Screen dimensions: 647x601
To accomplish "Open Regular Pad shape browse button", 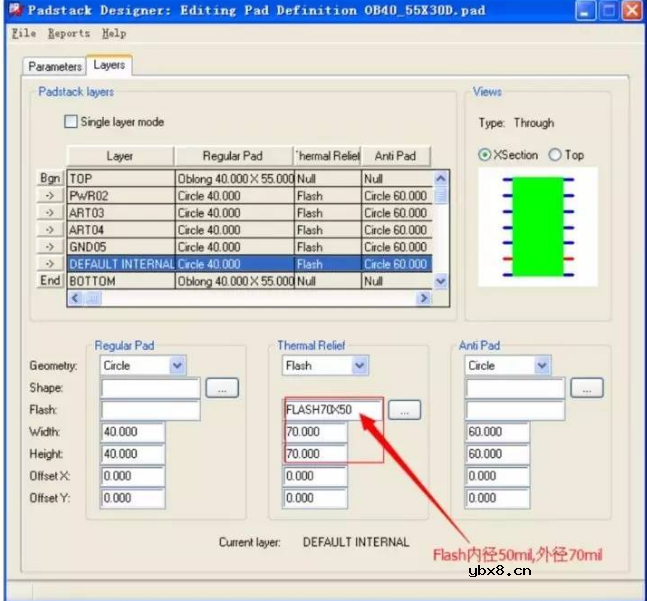I will click(x=221, y=388).
